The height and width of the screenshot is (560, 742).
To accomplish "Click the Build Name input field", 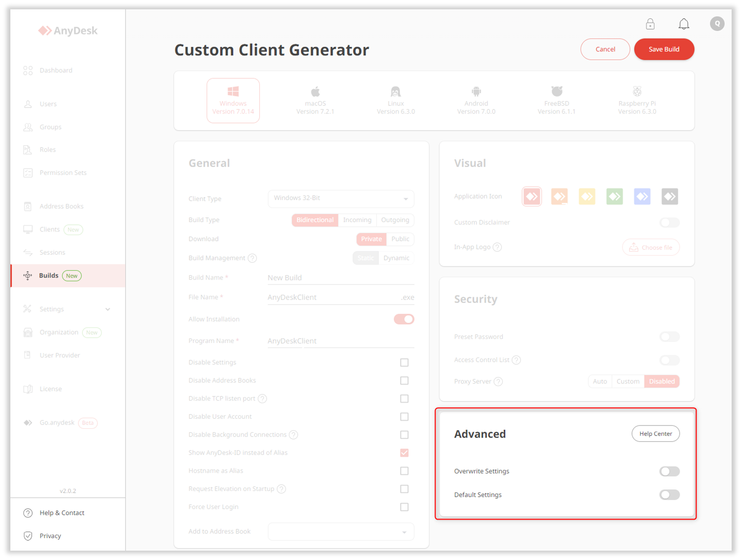I will [341, 278].
